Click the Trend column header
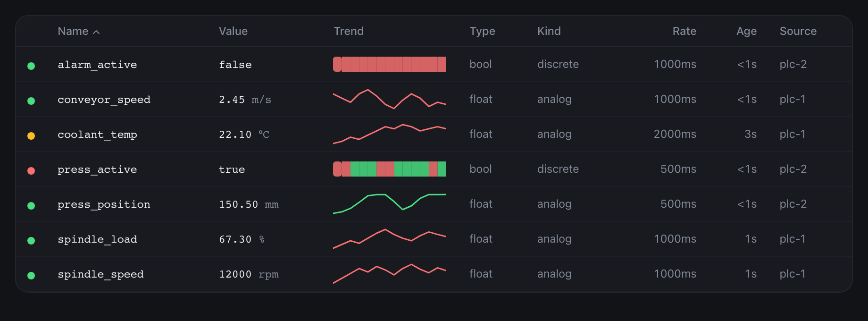 349,31
